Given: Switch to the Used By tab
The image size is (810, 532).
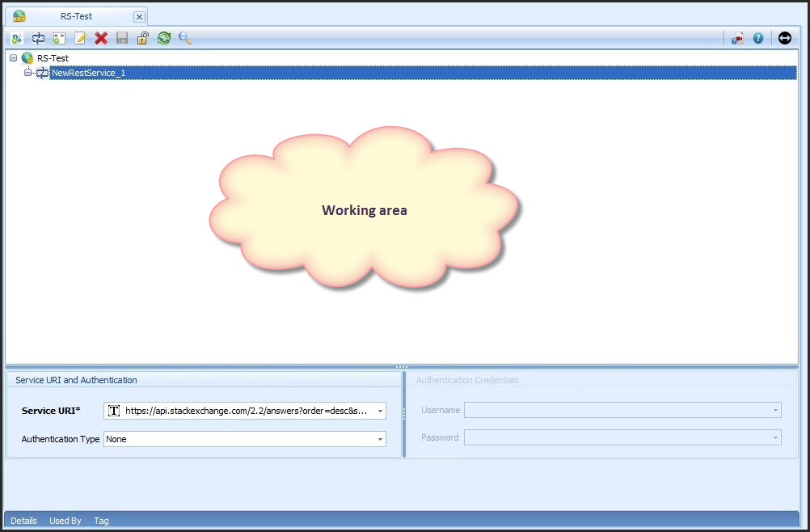Looking at the screenshot, I should (65, 521).
